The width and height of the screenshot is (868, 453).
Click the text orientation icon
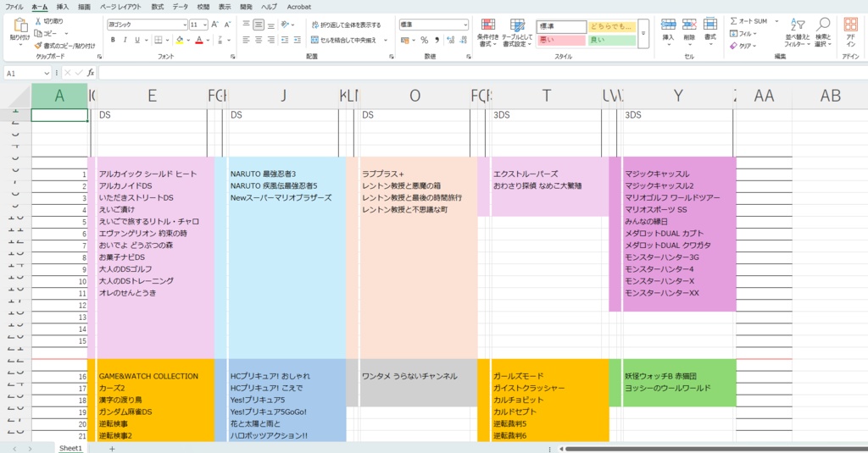[285, 25]
